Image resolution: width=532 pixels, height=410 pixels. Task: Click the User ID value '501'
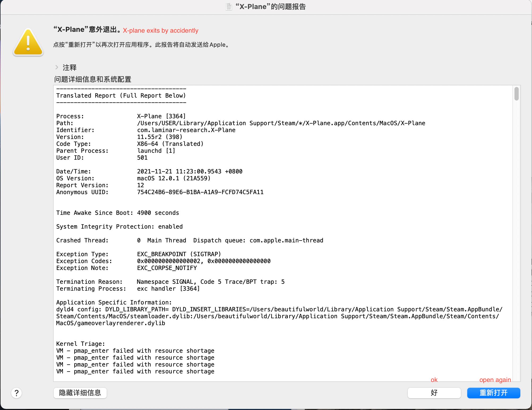(x=142, y=158)
